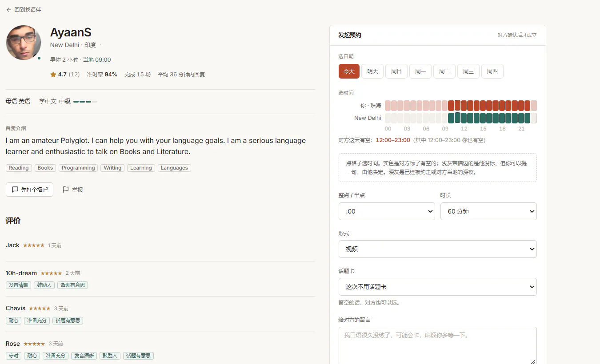Toggle the New Delhi time cell above 06
Image resolution: width=600 pixels, height=364 pixels.
coord(426,118)
